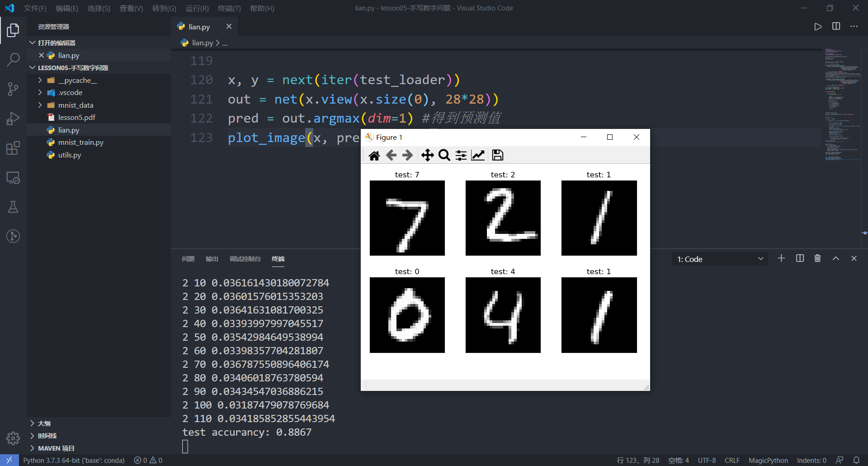Kill the active terminal with trash icon
Viewport: 868px width, 466px height.
click(817, 258)
